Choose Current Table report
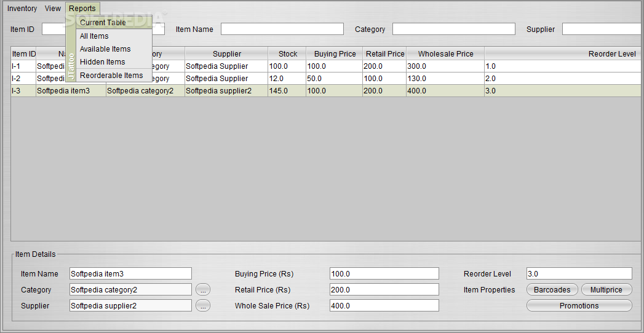The width and height of the screenshot is (644, 333). pyautogui.click(x=114, y=23)
